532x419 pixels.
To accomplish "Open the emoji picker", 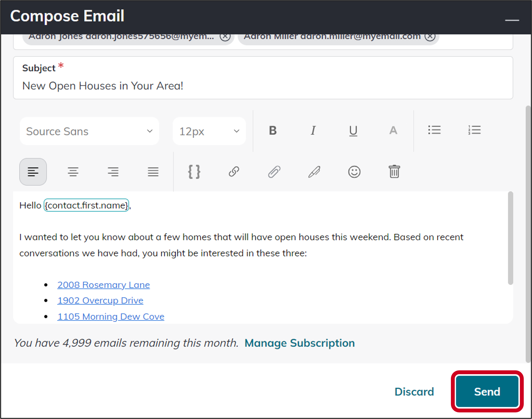I will click(x=354, y=172).
